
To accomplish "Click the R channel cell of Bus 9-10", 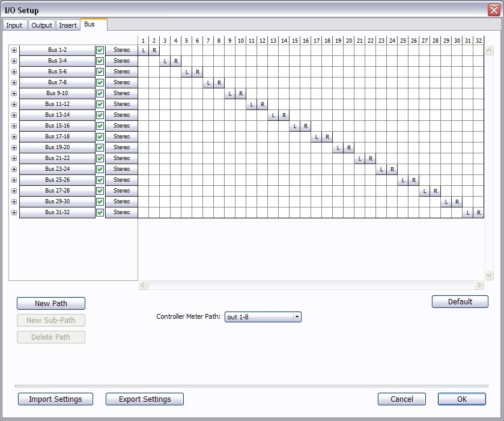I will (241, 94).
